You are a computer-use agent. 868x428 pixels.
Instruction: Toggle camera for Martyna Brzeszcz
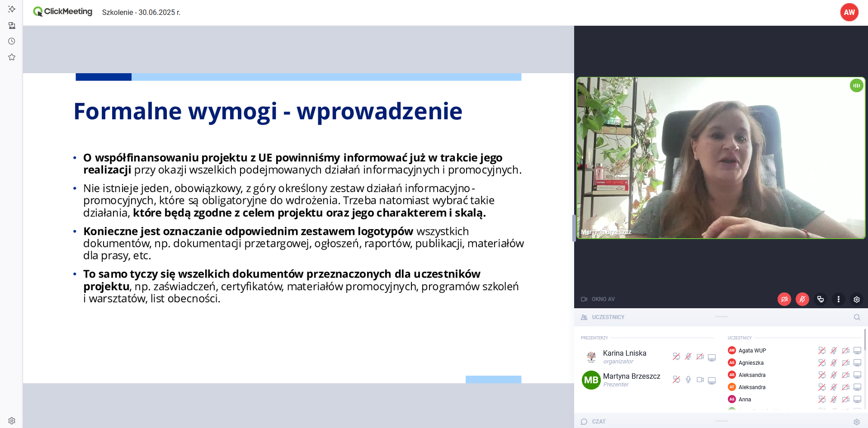(700, 380)
